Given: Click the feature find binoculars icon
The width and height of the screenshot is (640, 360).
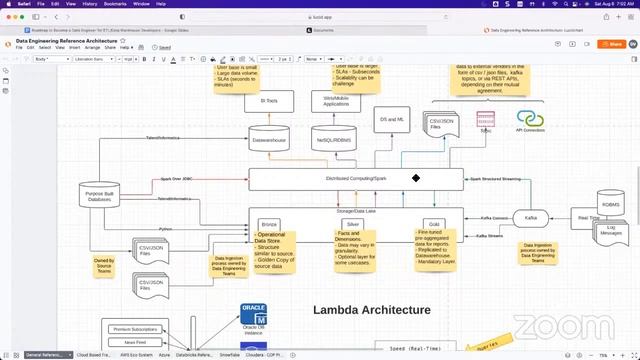Looking at the screenshot, I should pyautogui.click(x=141, y=47).
